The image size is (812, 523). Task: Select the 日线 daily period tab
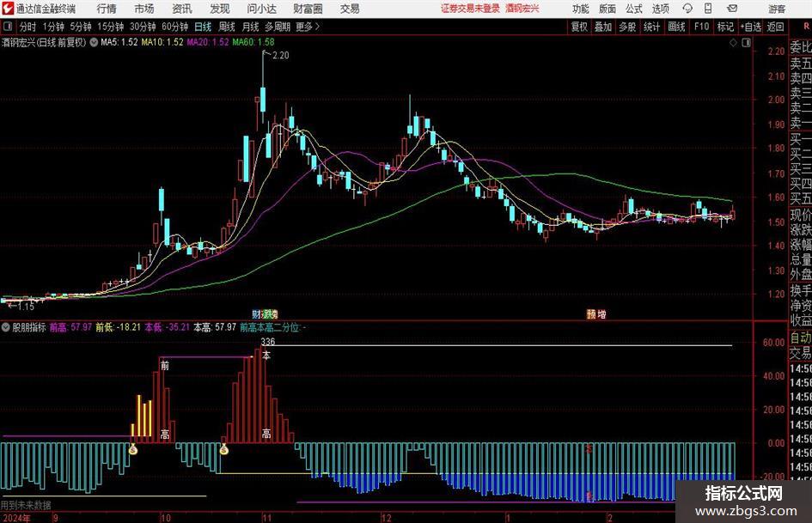click(203, 27)
